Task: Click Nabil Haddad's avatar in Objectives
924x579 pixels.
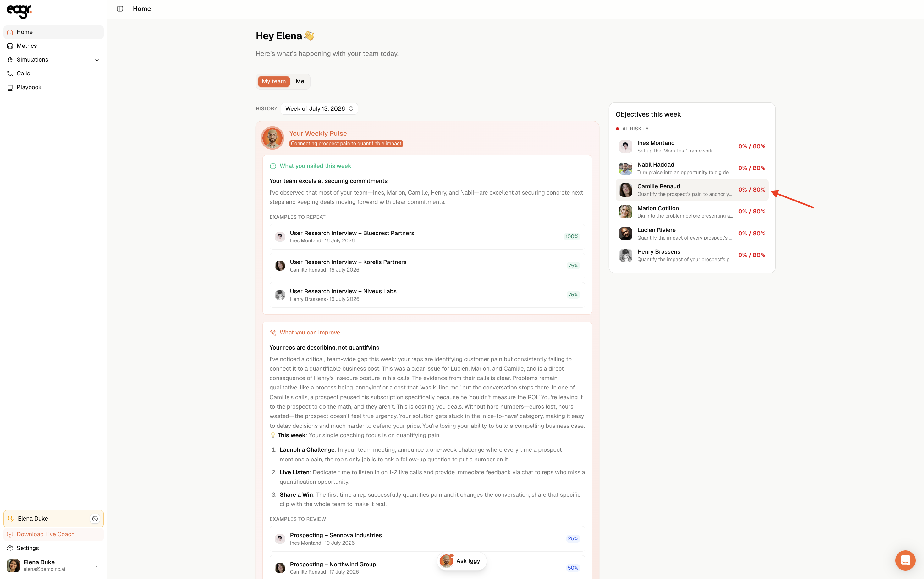Action: (x=625, y=168)
